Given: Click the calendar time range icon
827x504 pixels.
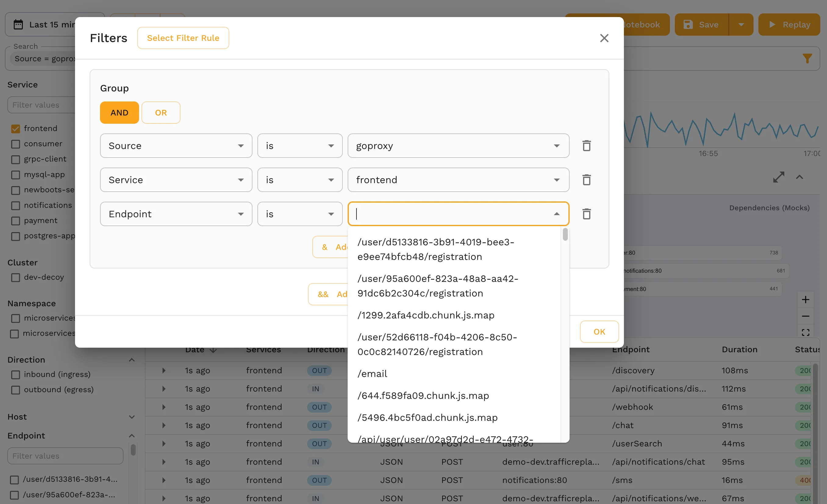Looking at the screenshot, I should point(18,24).
